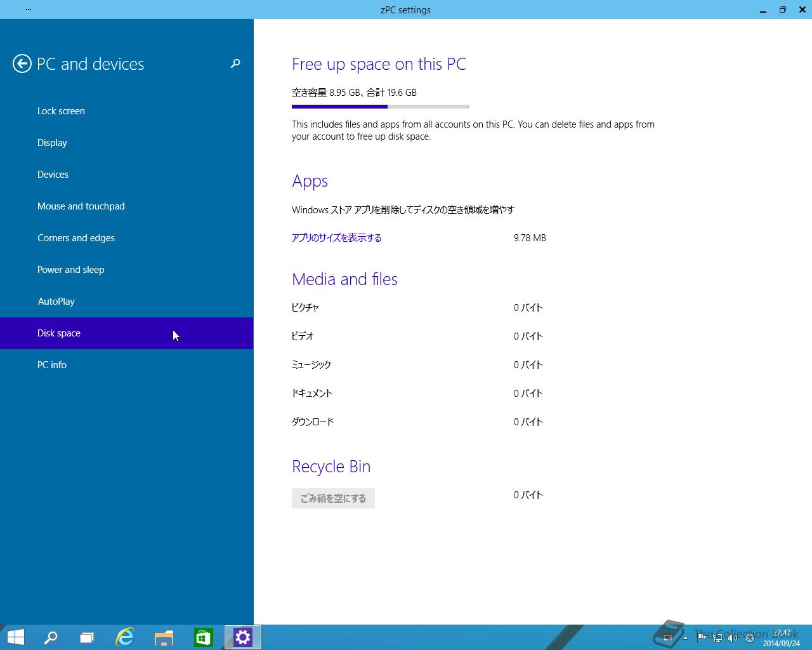Click the ミュージック row label

pyautogui.click(x=311, y=365)
